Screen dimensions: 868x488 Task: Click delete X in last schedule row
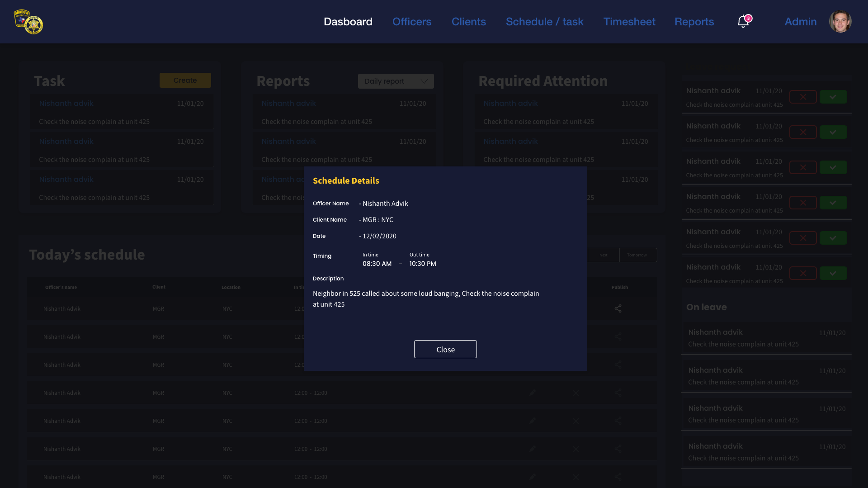(x=576, y=477)
